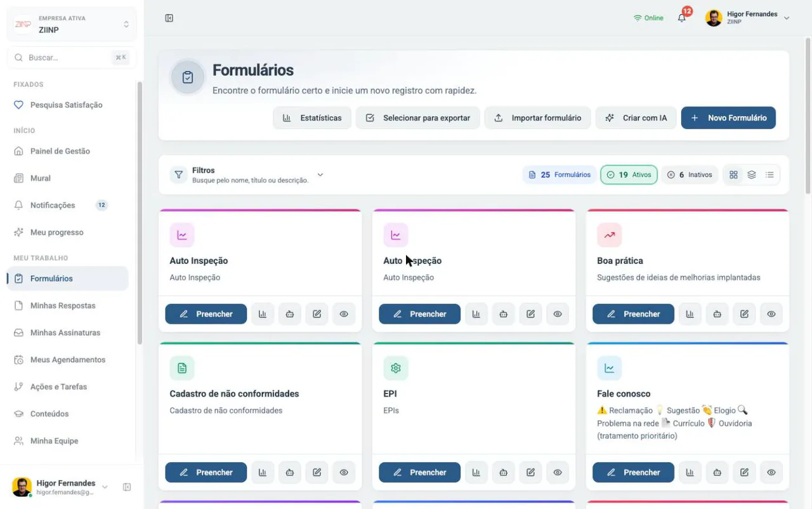Click the Formulários clipboard header icon

(x=188, y=77)
